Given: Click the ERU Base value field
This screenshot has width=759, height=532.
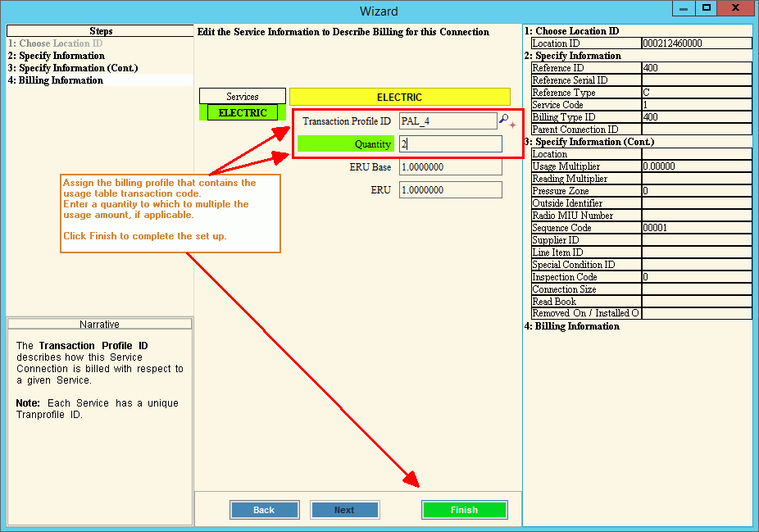Looking at the screenshot, I should 450,167.
